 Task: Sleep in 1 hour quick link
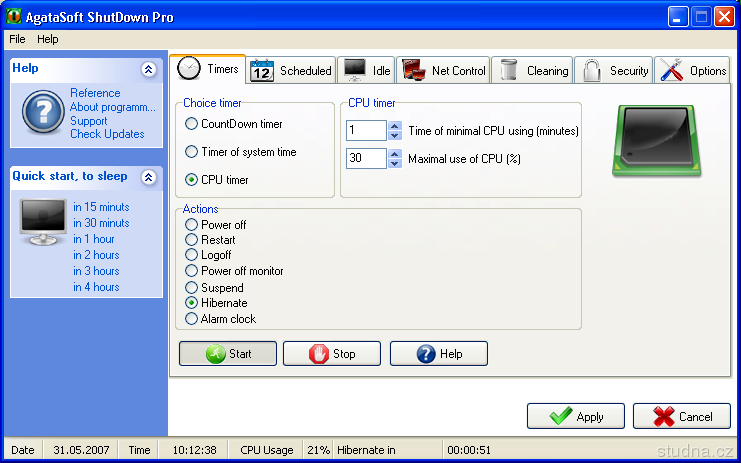pyautogui.click(x=94, y=239)
